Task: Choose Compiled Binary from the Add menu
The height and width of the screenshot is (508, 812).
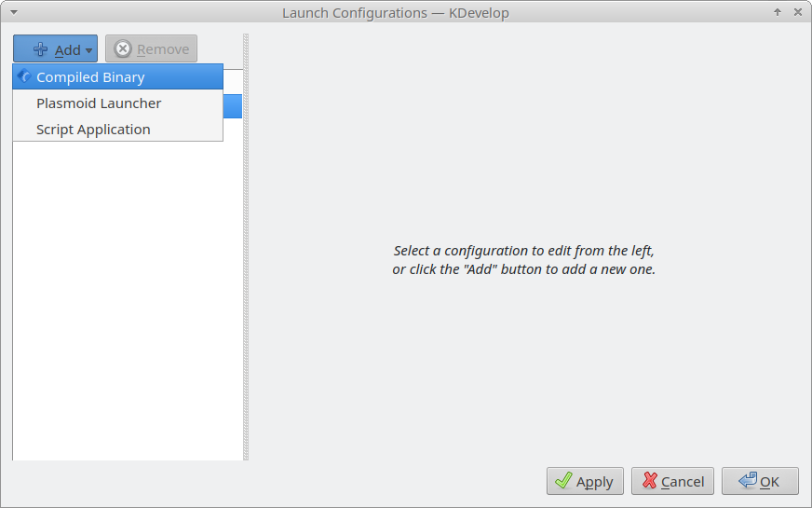Action: (118, 76)
